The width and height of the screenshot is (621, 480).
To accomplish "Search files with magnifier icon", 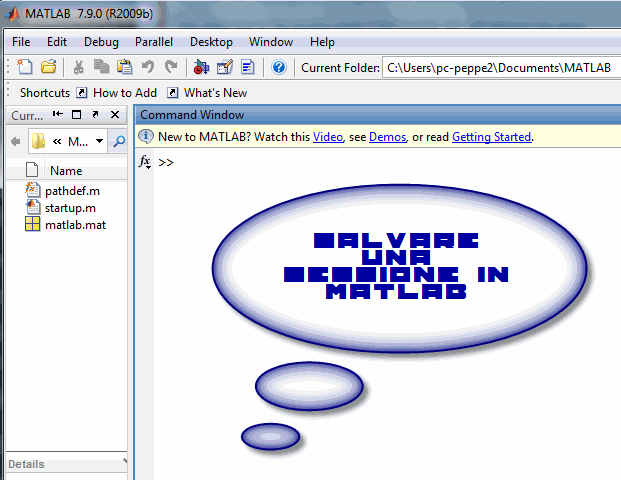I will (119, 141).
